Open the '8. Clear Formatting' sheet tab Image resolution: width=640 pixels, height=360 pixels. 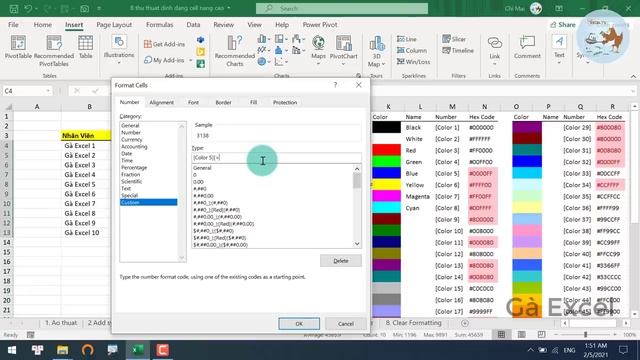pyautogui.click(x=413, y=323)
